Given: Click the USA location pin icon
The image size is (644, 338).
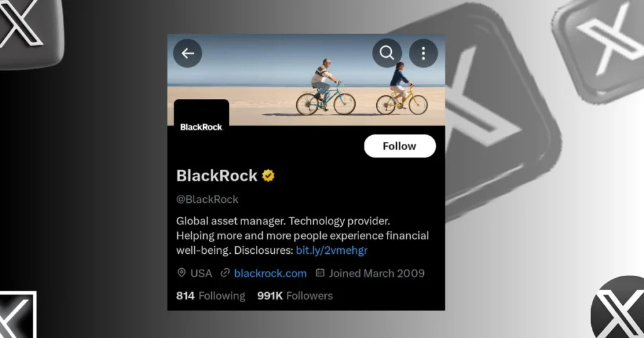Looking at the screenshot, I should [x=182, y=273].
